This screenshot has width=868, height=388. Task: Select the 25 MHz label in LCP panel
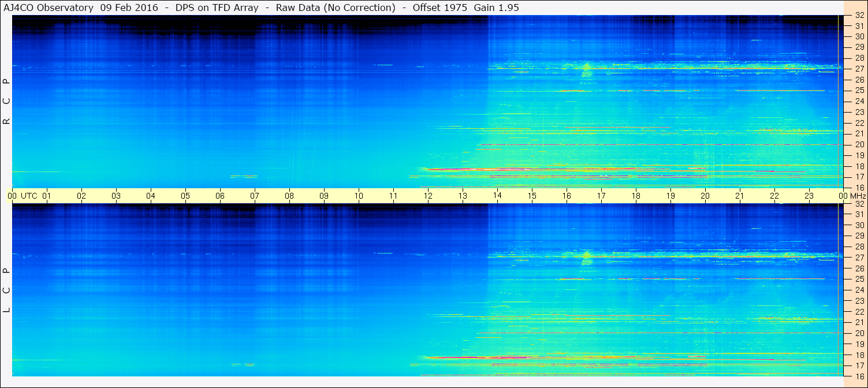coord(859,279)
